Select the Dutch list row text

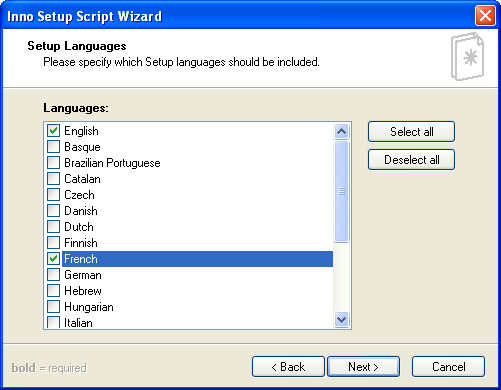pyautogui.click(x=79, y=227)
